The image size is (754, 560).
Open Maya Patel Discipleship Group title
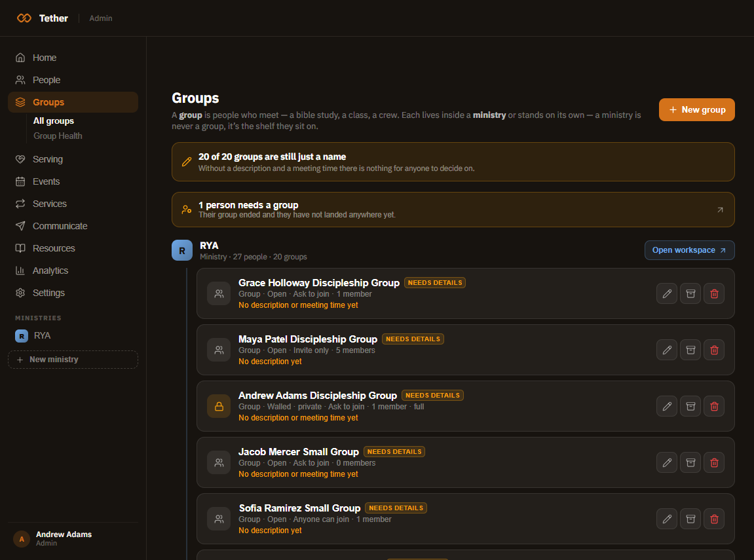click(308, 339)
